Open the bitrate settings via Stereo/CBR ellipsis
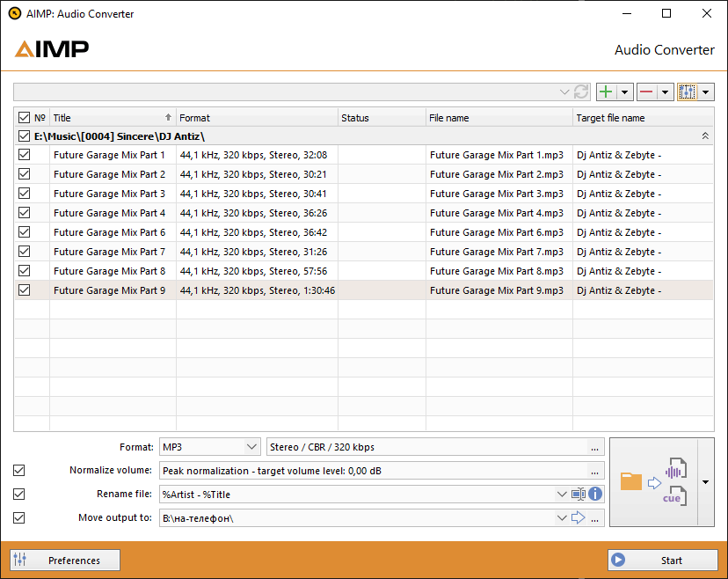This screenshot has height=579, width=728. (594, 447)
